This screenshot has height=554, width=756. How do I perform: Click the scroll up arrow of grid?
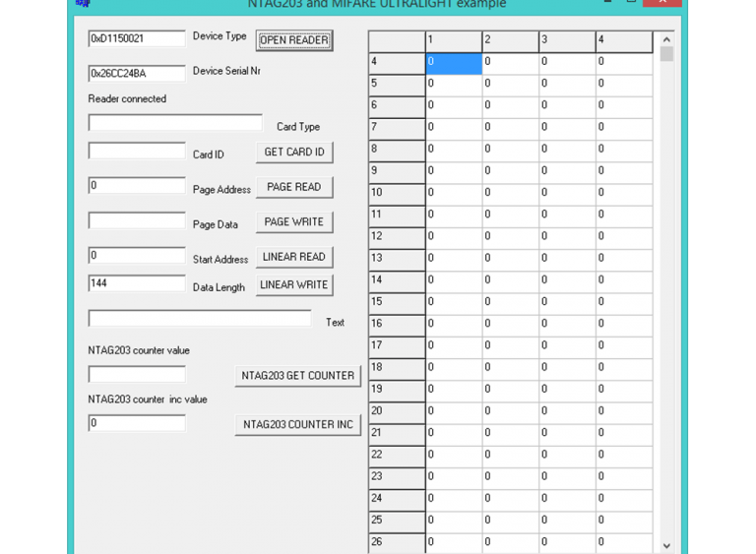tap(666, 39)
